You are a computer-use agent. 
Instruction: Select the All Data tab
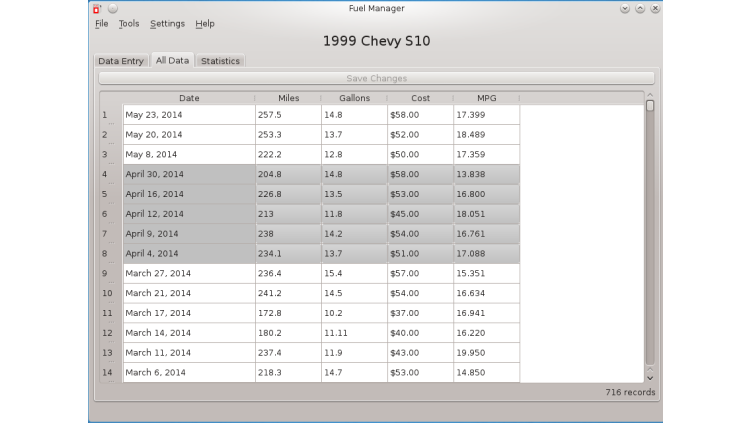tap(172, 60)
